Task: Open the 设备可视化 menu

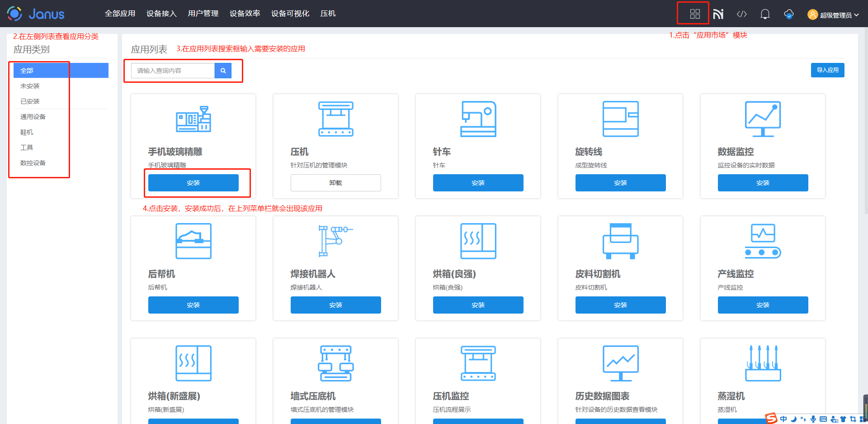Action: click(290, 14)
